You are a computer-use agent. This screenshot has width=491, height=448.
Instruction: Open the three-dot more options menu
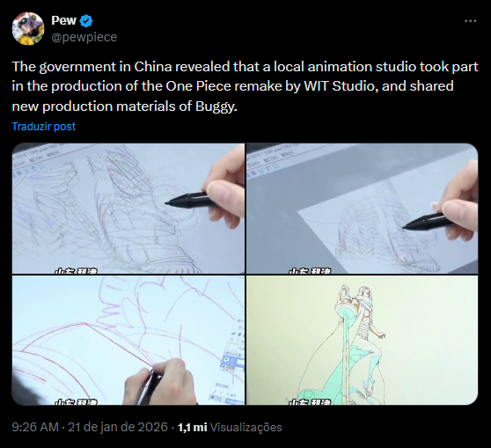[x=471, y=21]
